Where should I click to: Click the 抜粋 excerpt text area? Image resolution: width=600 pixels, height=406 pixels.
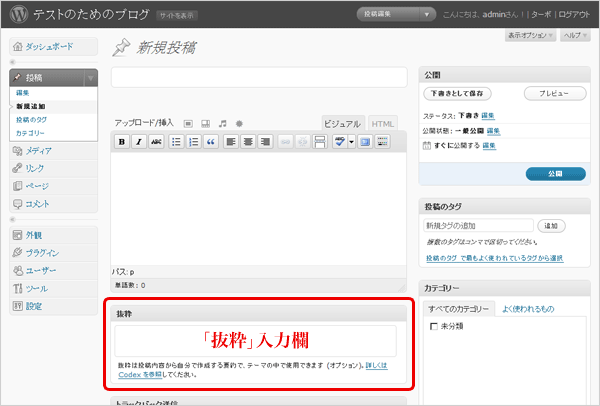point(256,341)
